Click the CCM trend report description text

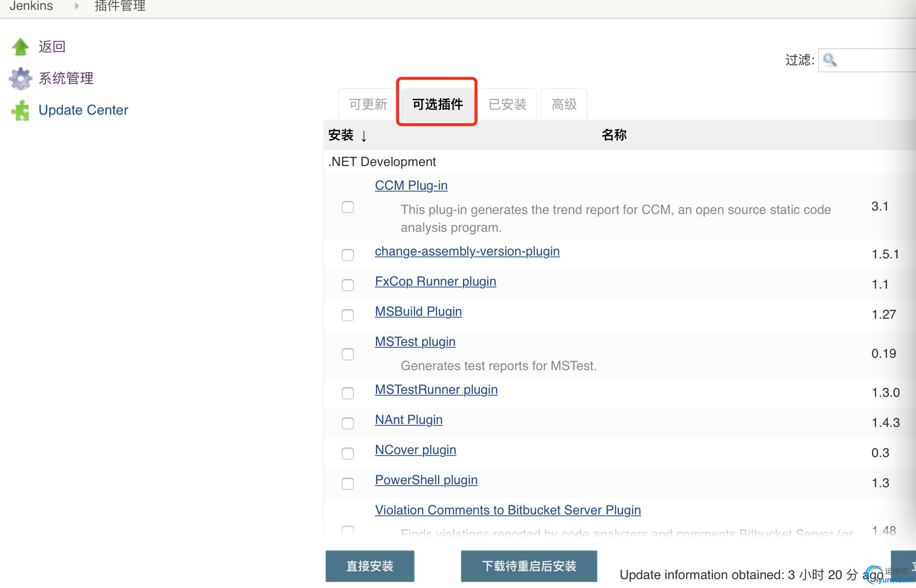616,219
